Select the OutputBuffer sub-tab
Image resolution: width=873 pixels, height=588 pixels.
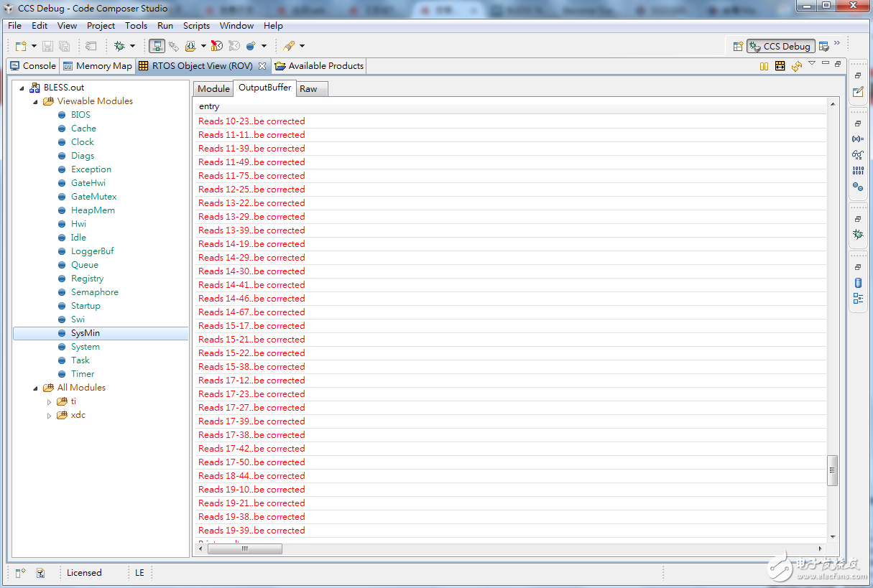(x=264, y=88)
